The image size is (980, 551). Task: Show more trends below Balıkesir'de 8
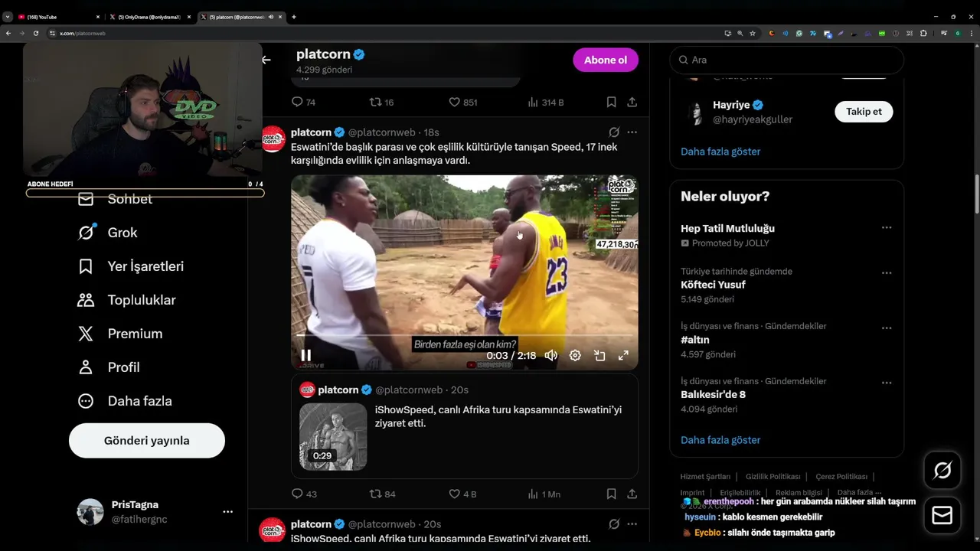coord(720,440)
